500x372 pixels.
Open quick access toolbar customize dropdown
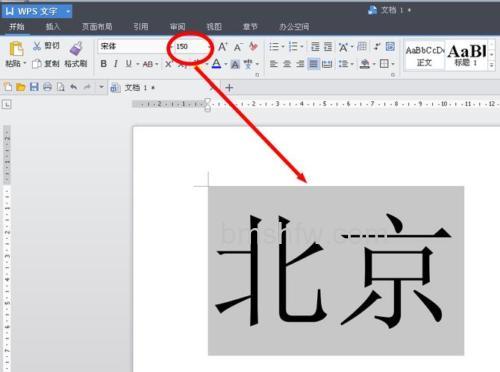[101, 87]
